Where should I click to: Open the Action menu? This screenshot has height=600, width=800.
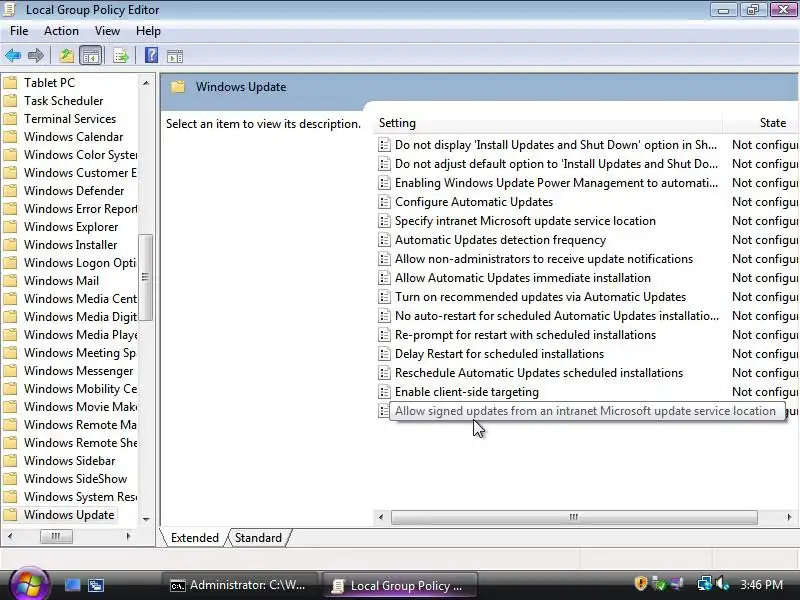click(61, 31)
